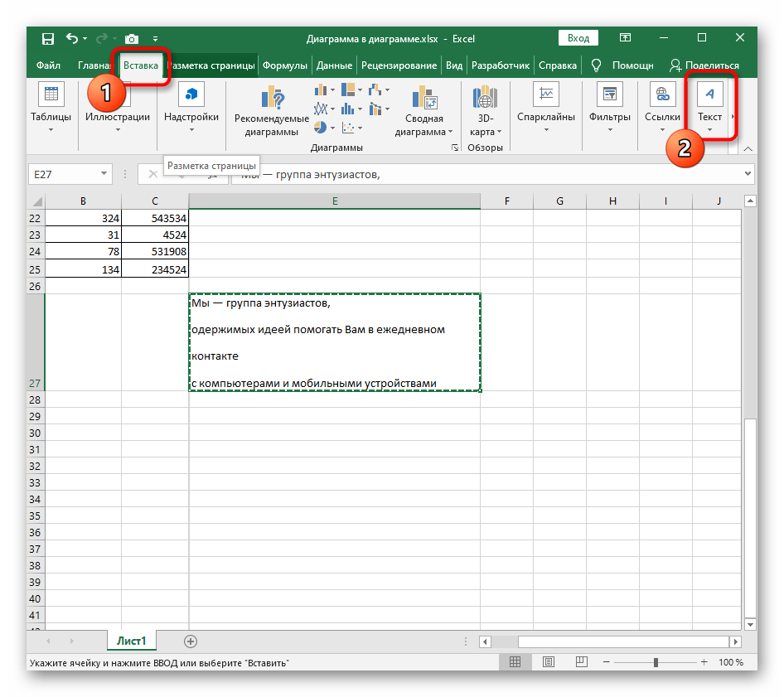Expand the Name Box dropdown showing E27
Screen dimensions: 784x697
point(104,173)
